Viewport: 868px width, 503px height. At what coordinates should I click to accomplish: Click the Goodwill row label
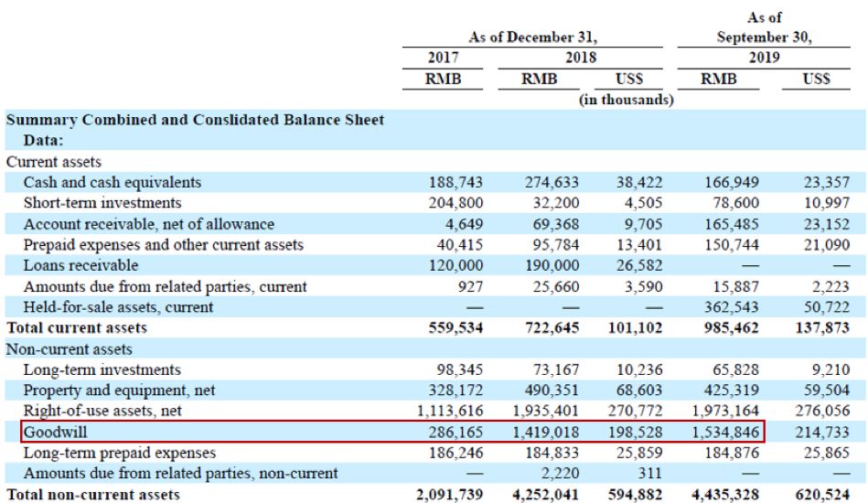tap(56, 432)
